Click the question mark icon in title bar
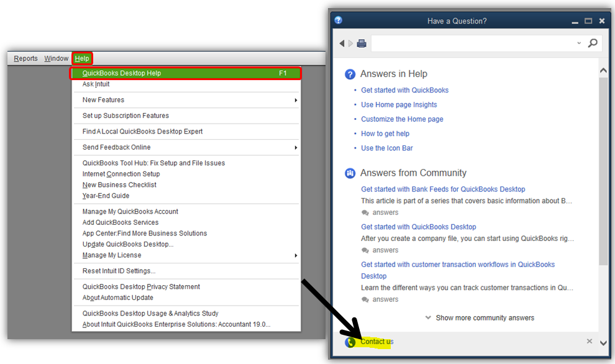 pos(339,20)
